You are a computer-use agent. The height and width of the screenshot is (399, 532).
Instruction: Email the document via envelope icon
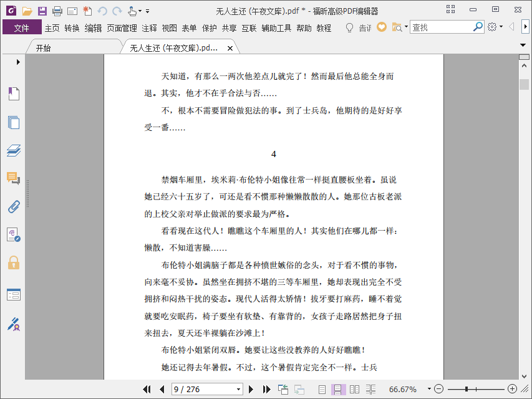click(x=72, y=12)
